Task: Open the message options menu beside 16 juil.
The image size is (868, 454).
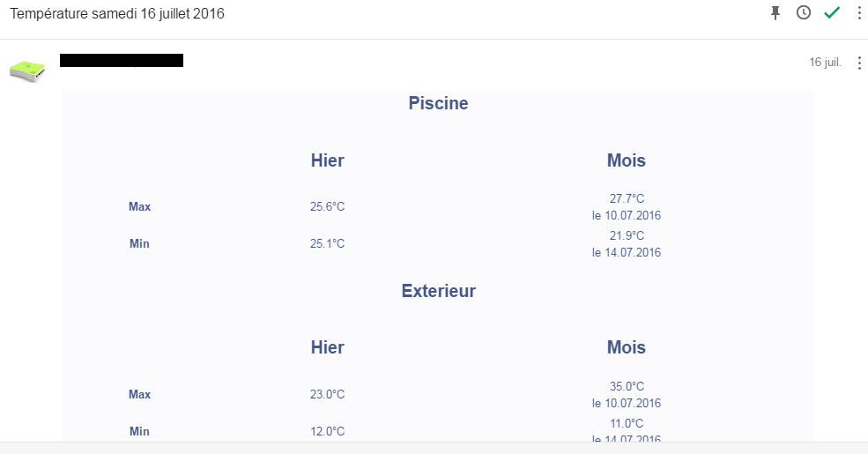Action: (859, 63)
